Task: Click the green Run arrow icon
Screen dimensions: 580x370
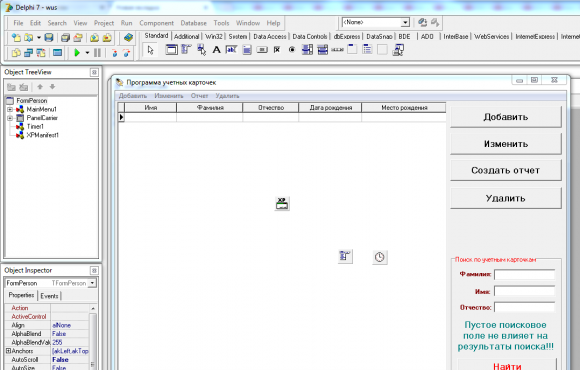Action: click(77, 53)
